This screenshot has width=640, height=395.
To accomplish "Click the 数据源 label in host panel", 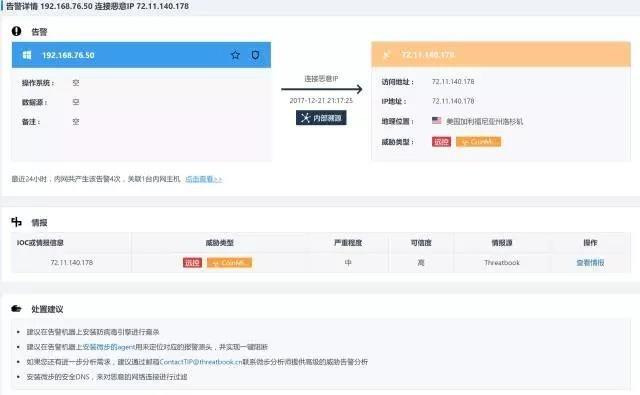I will point(34,102).
